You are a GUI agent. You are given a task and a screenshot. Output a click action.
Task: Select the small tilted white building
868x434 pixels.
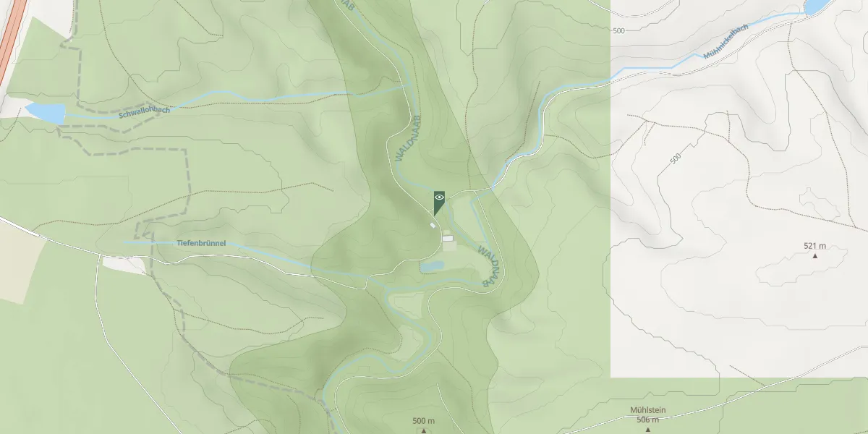coord(433,226)
